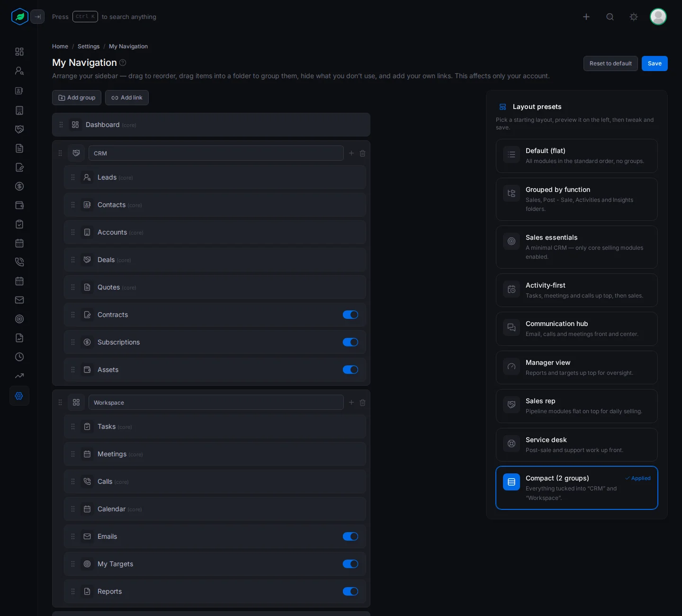Toggle off My Targets visibility
The width and height of the screenshot is (682, 616).
coord(350,564)
